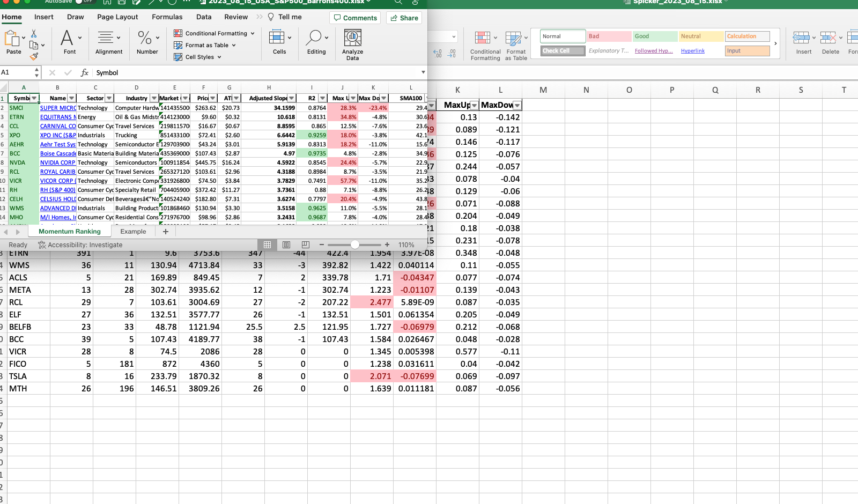Click Delete cells icon in right window
The image size is (858, 504).
[x=829, y=43]
